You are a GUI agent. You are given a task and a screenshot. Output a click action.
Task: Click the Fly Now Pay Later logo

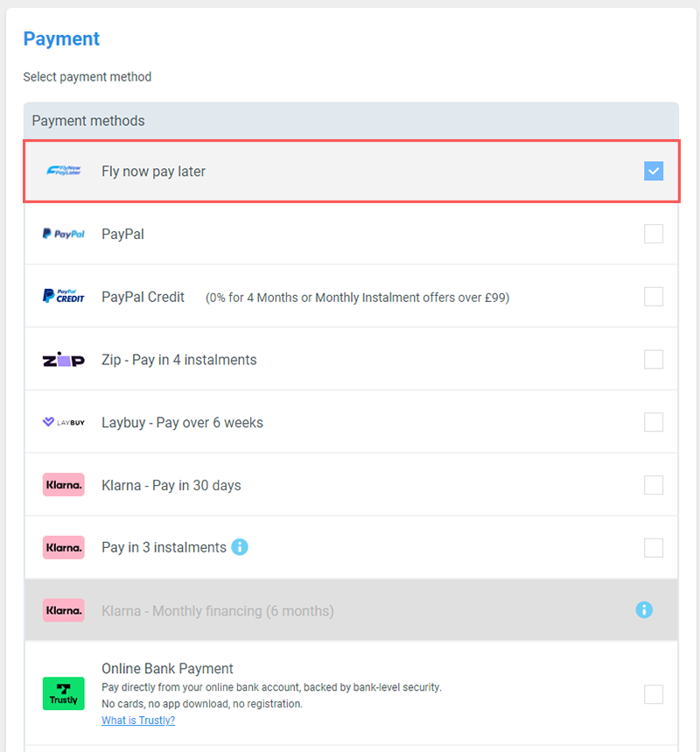(63, 171)
